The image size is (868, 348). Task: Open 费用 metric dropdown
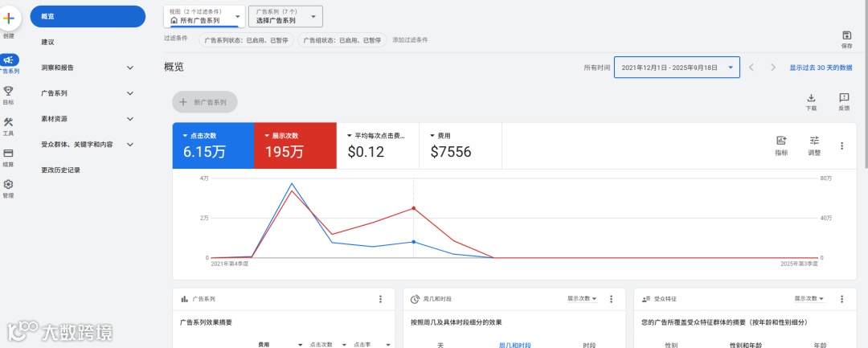(x=440, y=136)
